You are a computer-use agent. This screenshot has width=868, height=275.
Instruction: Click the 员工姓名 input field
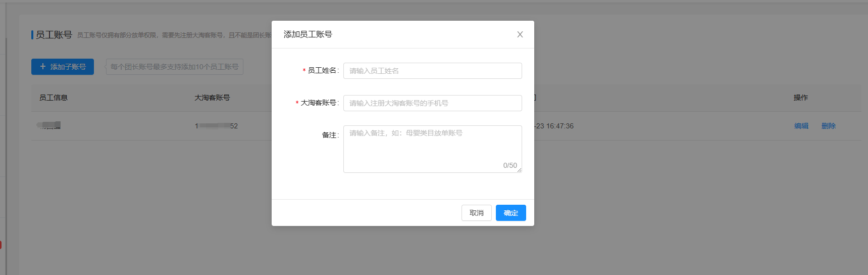pos(432,71)
